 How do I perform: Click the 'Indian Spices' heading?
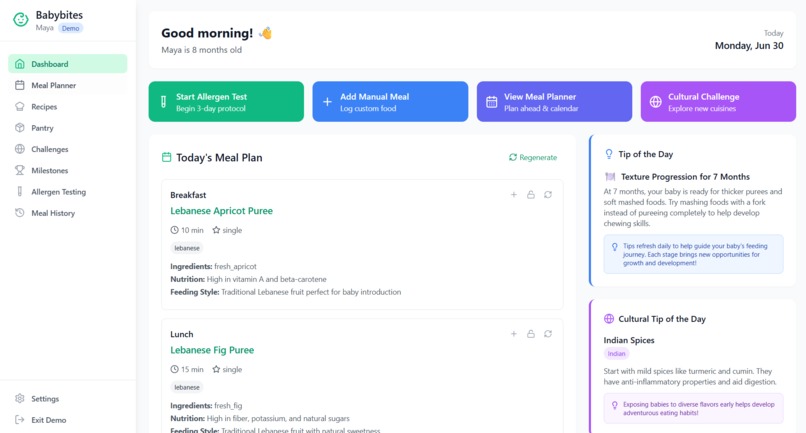coord(629,340)
